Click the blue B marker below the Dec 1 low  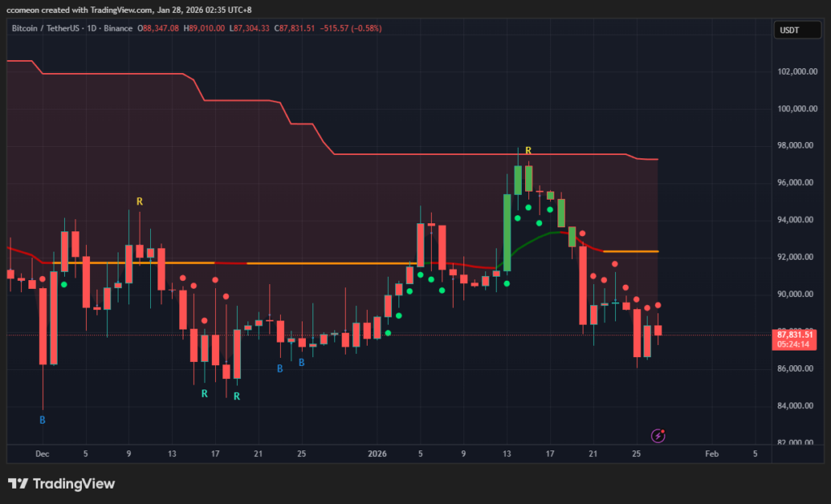(43, 420)
